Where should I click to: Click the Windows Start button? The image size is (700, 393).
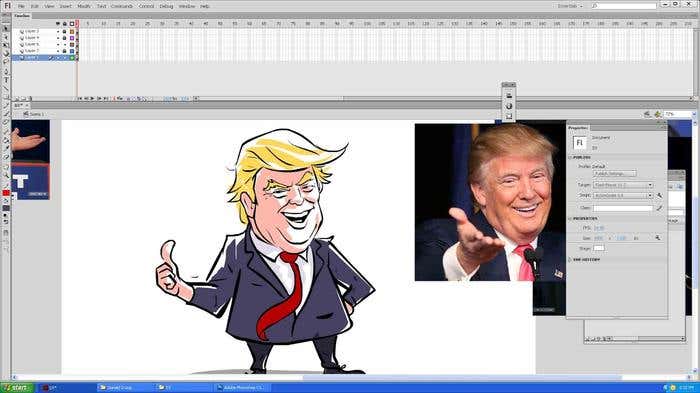point(16,388)
